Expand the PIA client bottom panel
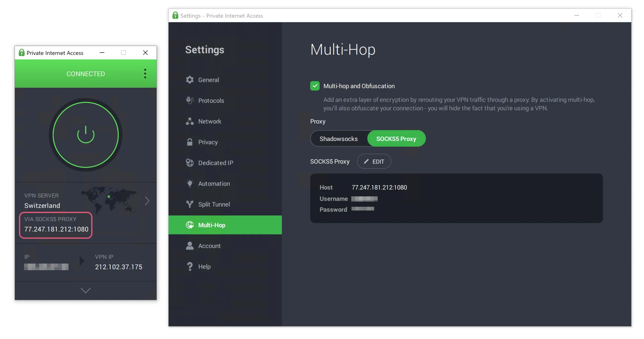 [x=86, y=290]
